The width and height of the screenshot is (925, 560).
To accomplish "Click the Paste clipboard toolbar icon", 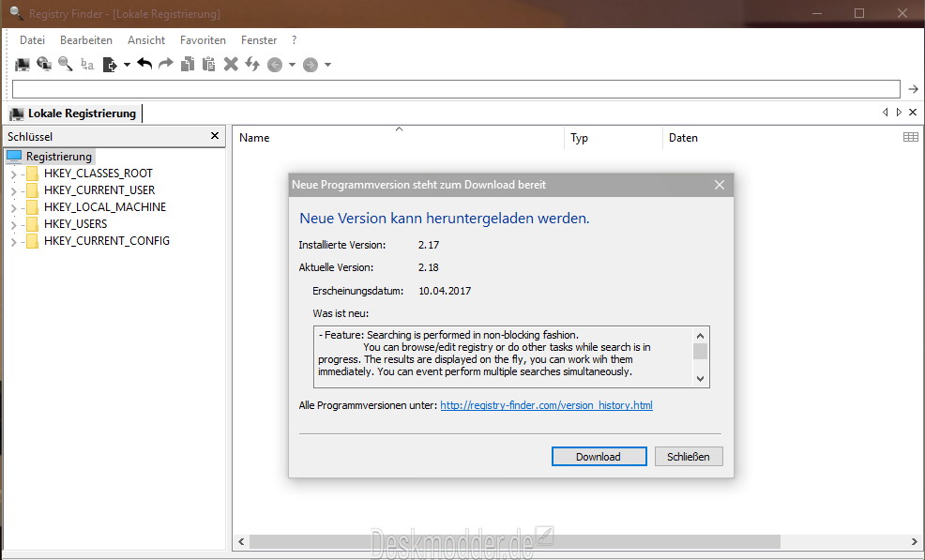I will 209,64.
